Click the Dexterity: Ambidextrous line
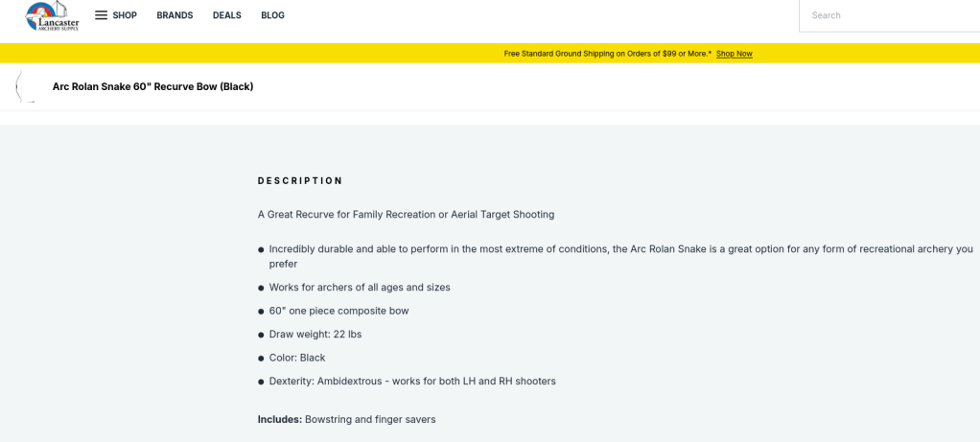Screen dimensions: 980x442 pos(412,381)
